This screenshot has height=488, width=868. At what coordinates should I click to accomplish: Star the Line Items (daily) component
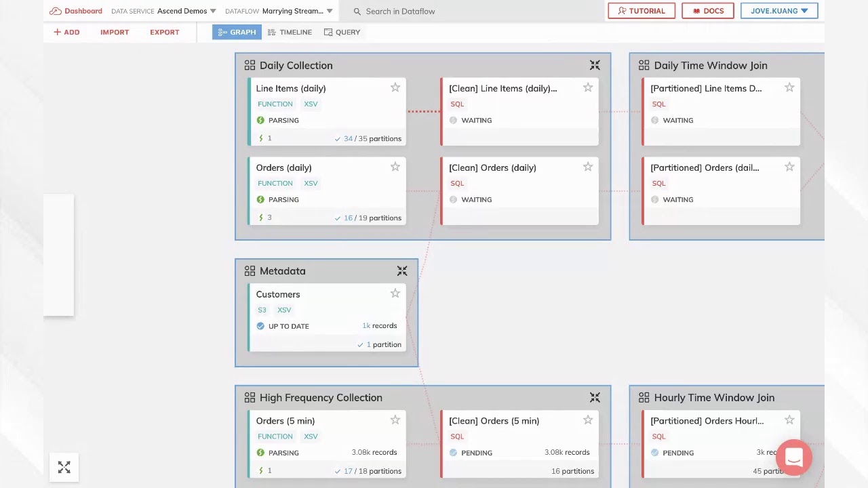point(395,87)
